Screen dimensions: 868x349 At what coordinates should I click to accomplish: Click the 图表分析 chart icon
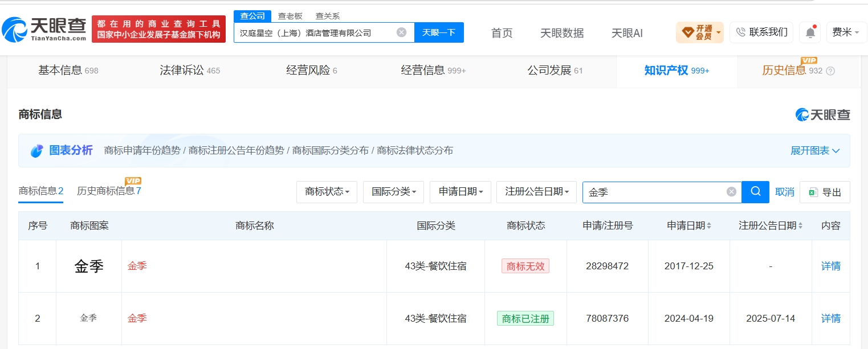click(37, 151)
